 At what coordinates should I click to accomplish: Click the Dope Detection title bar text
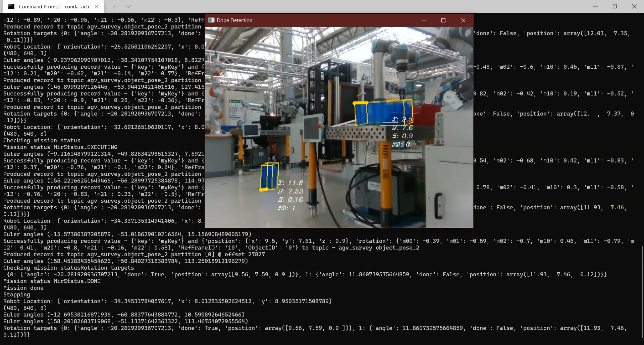pos(234,20)
